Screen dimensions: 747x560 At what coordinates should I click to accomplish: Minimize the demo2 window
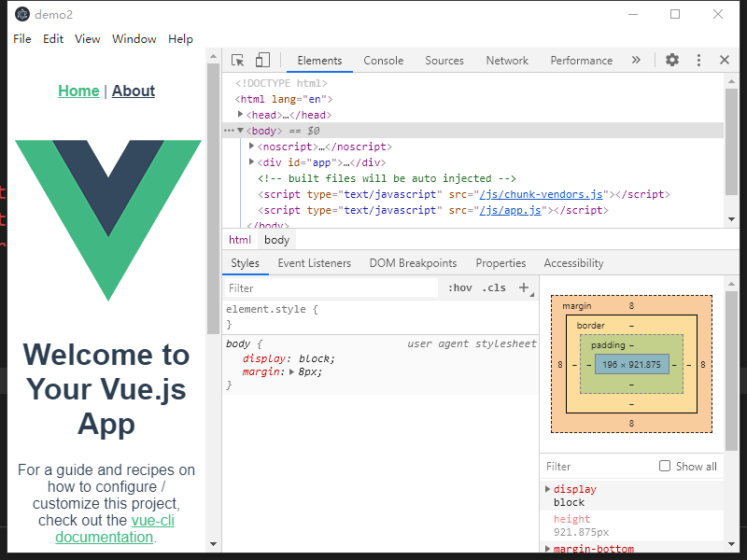(x=633, y=14)
